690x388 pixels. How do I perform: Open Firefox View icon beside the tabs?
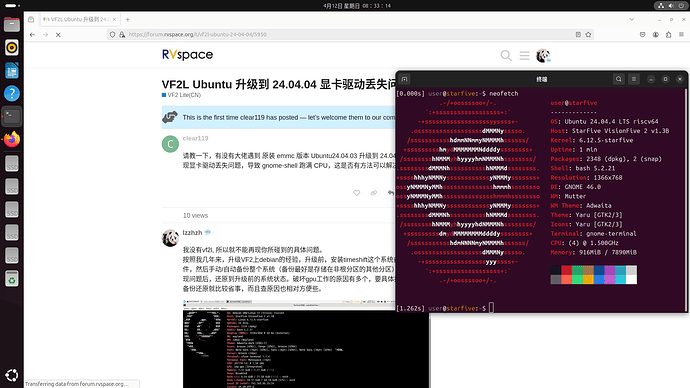(x=31, y=19)
